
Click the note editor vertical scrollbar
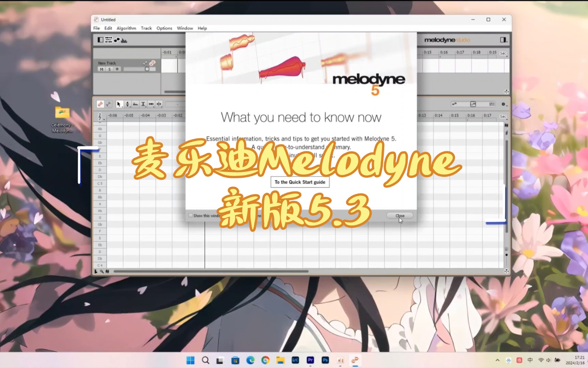point(507,186)
